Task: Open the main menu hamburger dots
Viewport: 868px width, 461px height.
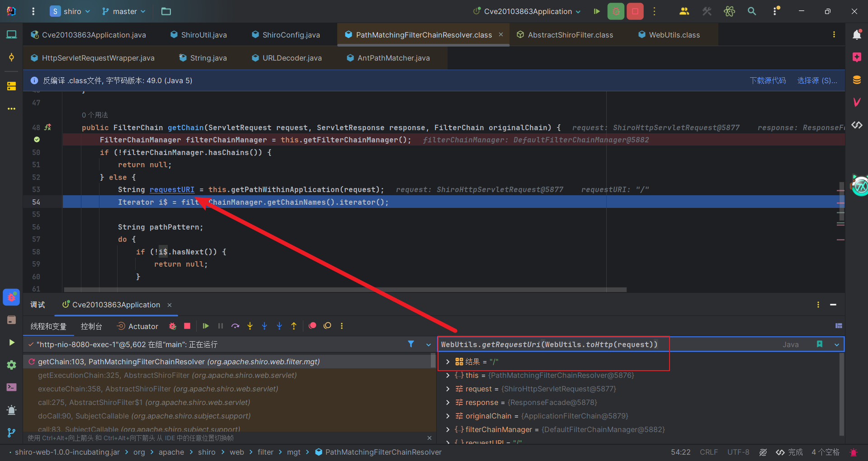Action: 33,11
